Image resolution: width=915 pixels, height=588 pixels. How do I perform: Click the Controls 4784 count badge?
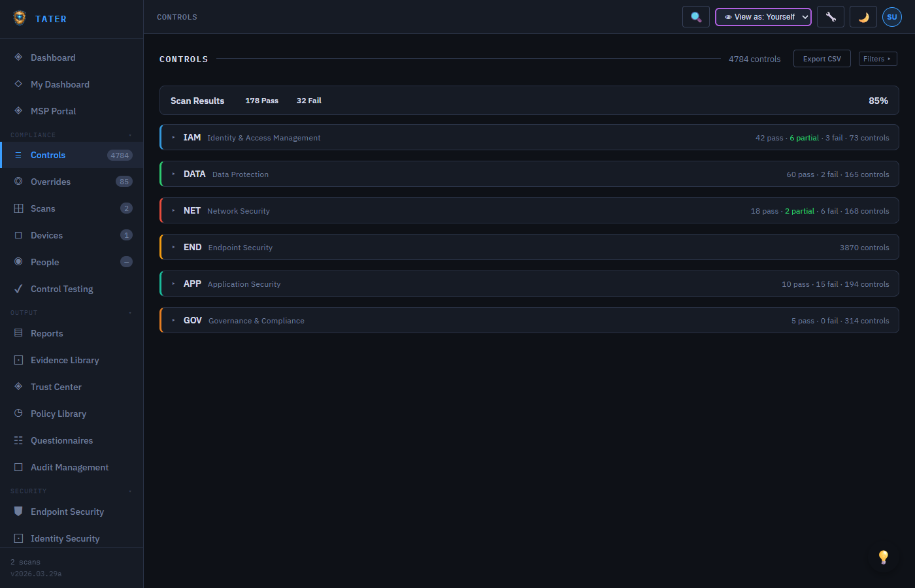(120, 155)
